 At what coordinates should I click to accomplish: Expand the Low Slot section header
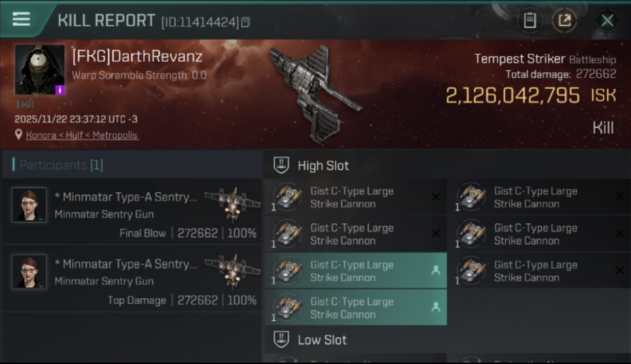pyautogui.click(x=447, y=340)
